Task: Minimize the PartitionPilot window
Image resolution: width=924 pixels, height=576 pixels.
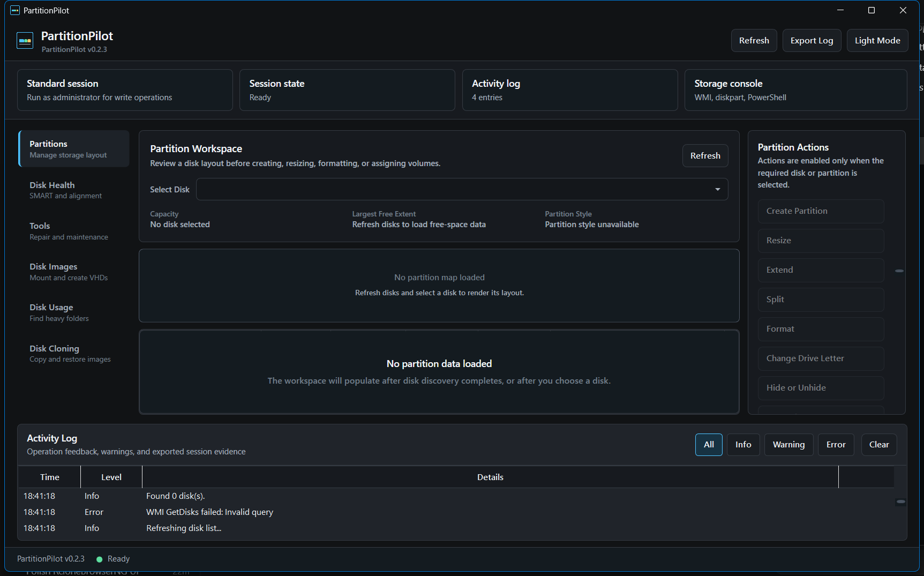Action: click(x=840, y=10)
